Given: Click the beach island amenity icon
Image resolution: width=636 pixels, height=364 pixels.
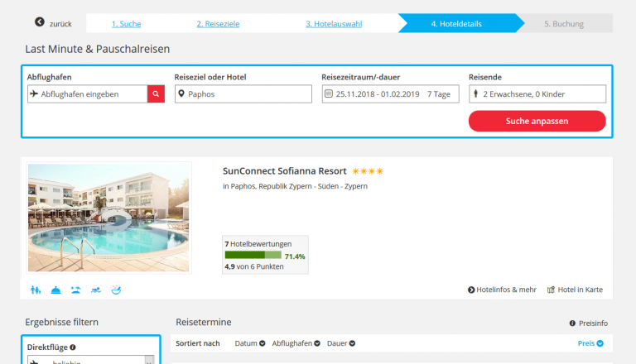Looking at the screenshot, I should [x=76, y=290].
